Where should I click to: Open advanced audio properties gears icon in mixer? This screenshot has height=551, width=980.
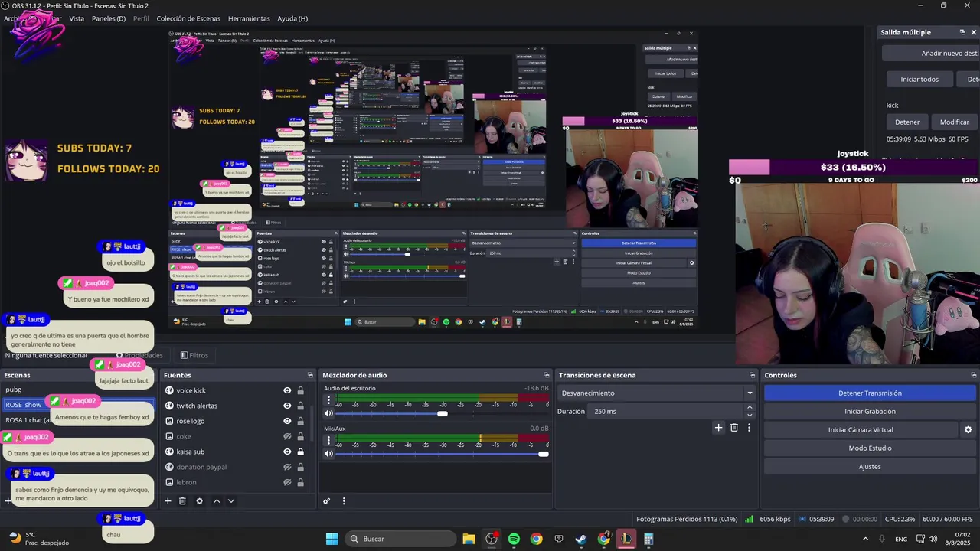(x=326, y=501)
